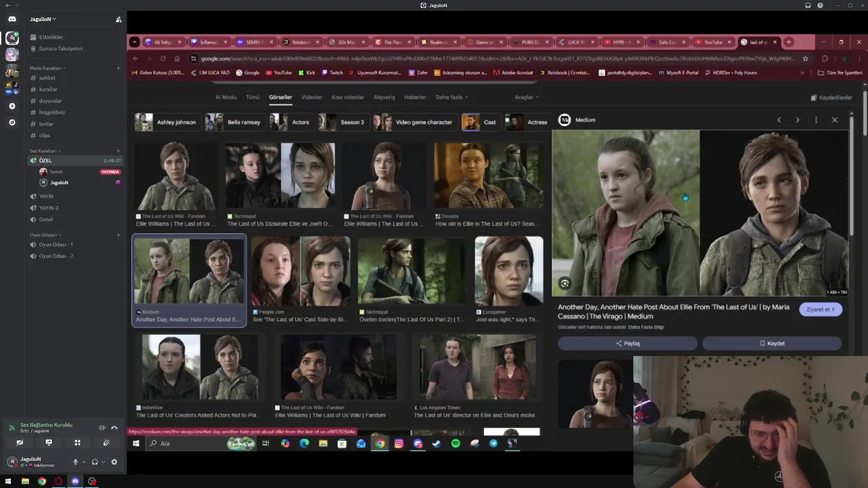The image size is (868, 488).
Task: Open preview panel three-dot menu
Action: pyautogui.click(x=816, y=120)
